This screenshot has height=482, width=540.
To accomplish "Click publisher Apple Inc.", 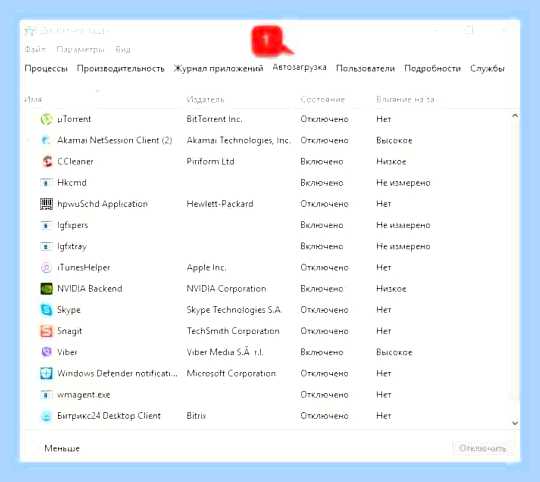I will (206, 268).
